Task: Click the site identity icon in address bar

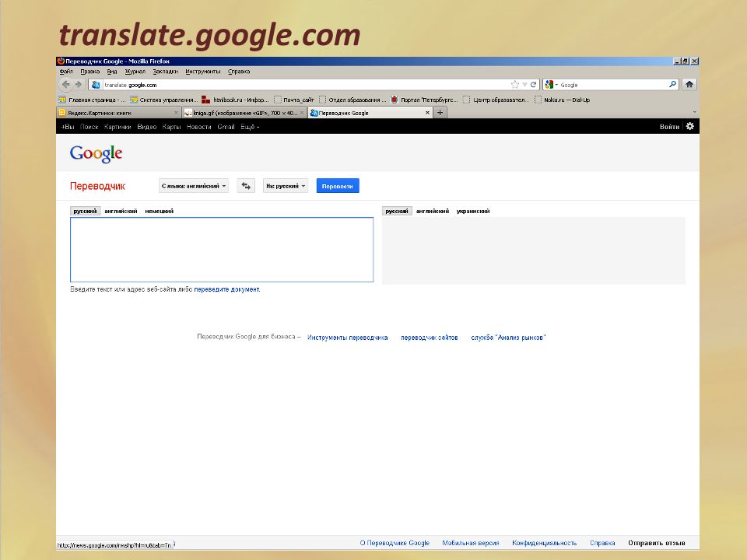Action: coord(96,85)
